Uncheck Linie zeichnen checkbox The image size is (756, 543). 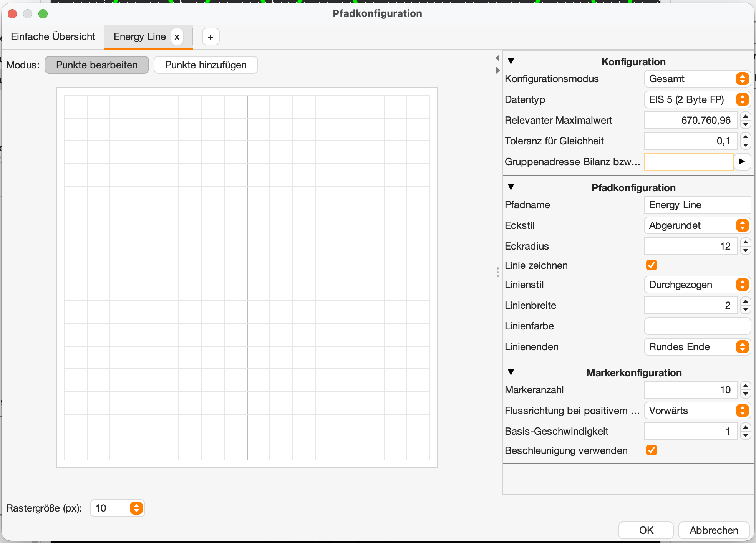tap(652, 265)
